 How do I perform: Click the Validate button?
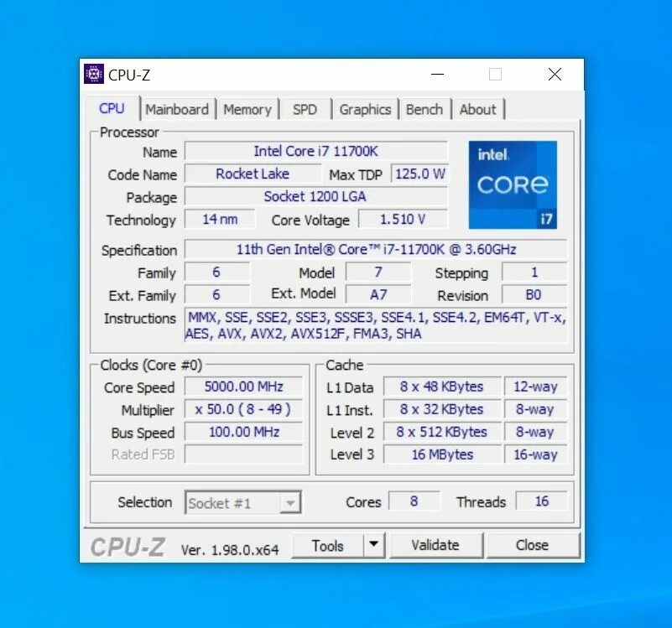coord(436,545)
